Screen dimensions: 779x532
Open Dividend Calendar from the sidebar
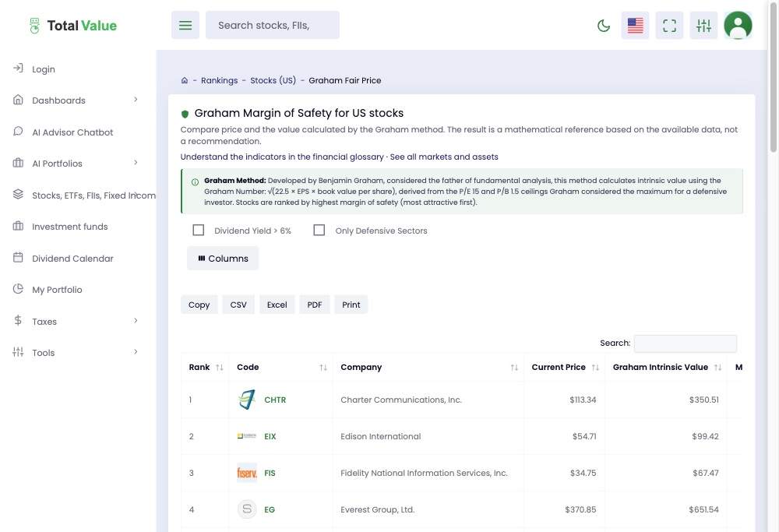pyautogui.click(x=72, y=259)
